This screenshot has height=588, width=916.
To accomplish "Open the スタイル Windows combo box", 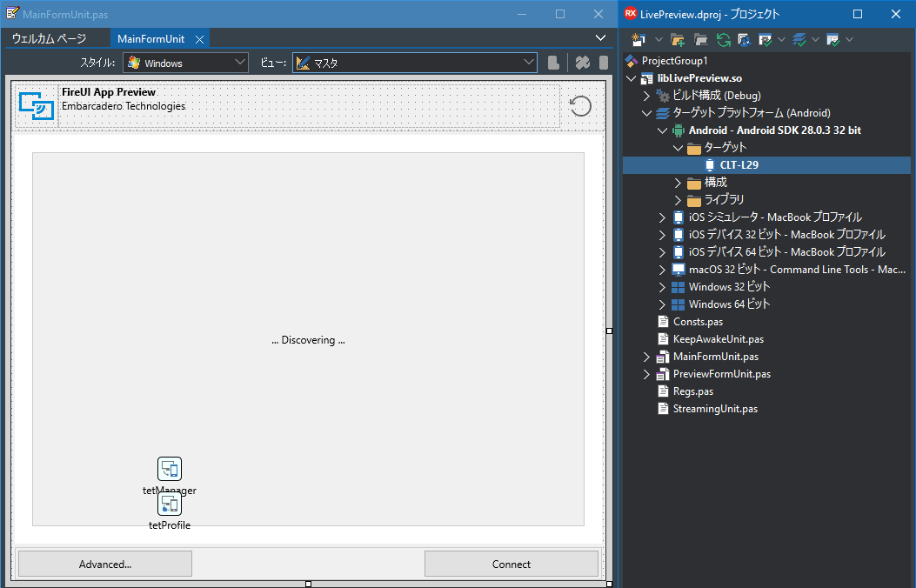I will tap(185, 63).
